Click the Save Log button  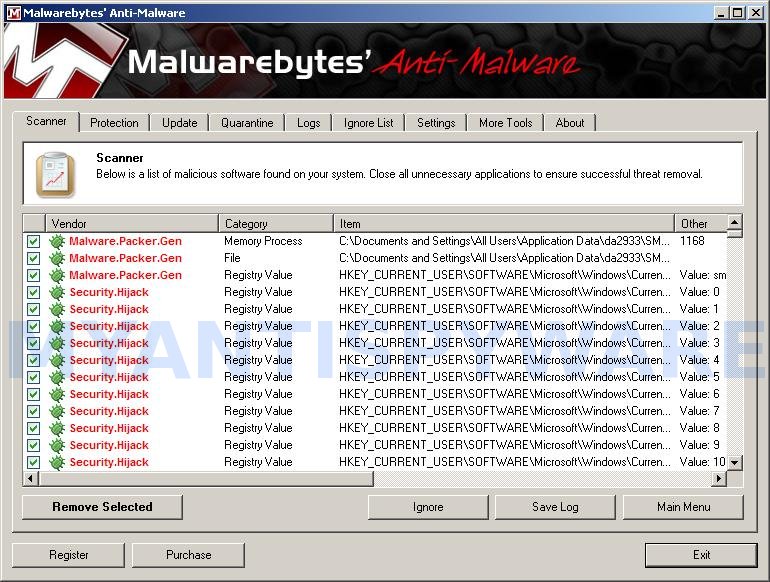555,507
